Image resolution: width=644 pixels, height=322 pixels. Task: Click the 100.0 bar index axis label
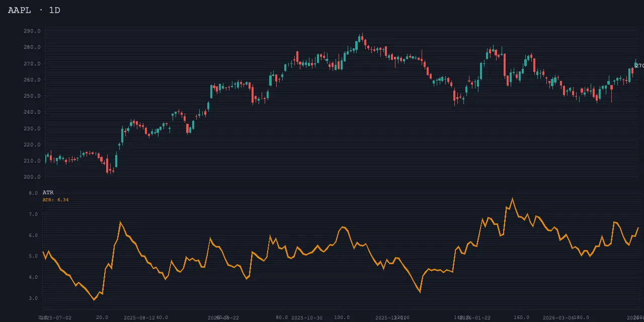click(342, 317)
